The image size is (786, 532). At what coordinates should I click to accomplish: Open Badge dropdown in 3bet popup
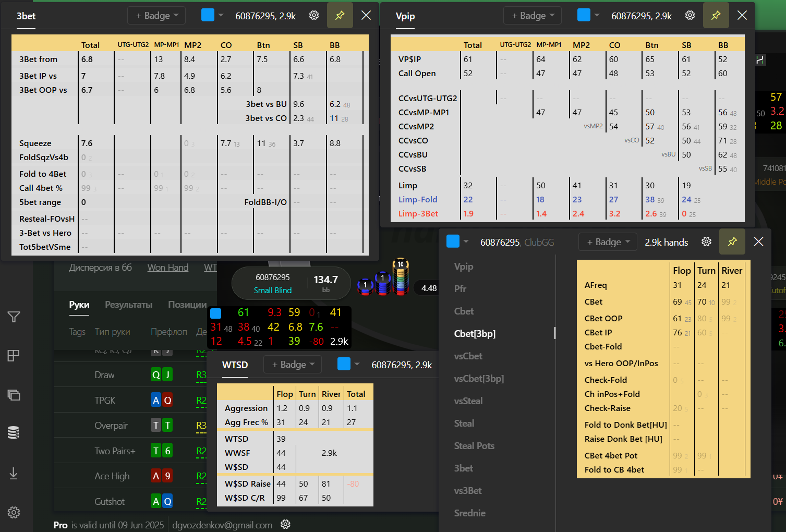point(157,16)
